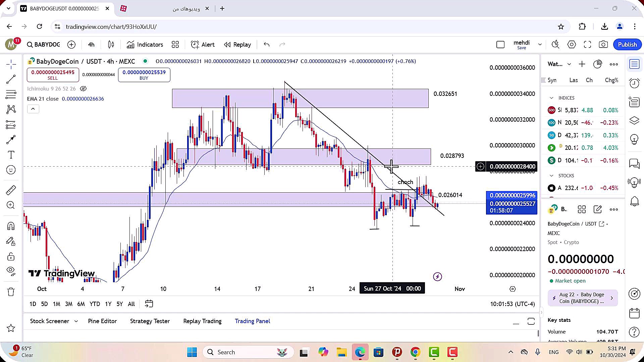
Task: Enter fullscreen chart mode
Action: (x=587, y=45)
